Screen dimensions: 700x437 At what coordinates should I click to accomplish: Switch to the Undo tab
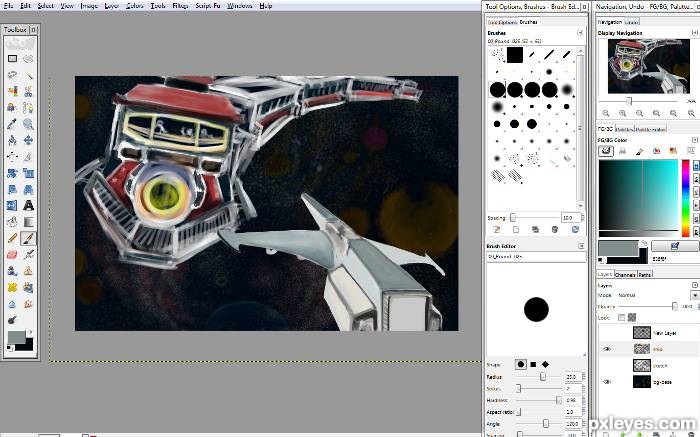point(632,21)
